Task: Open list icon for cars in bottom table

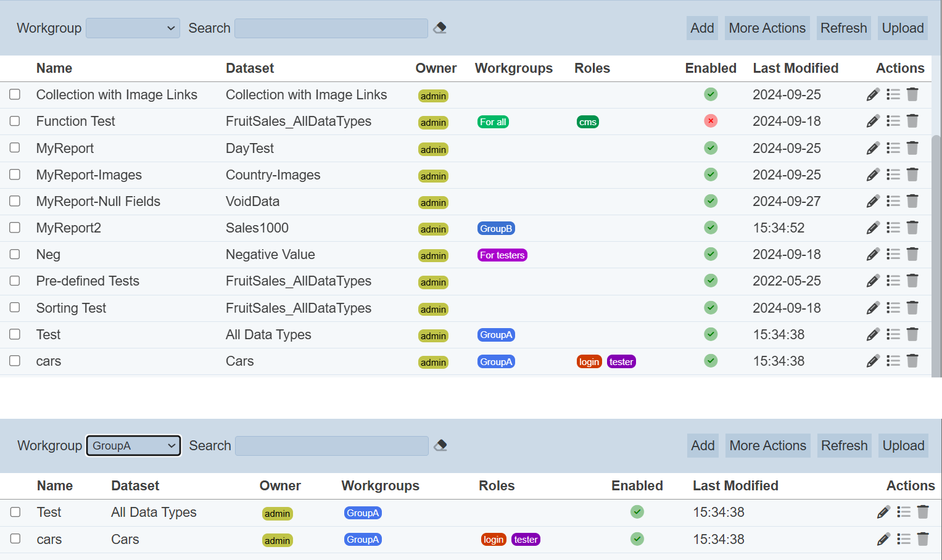Action: [903, 539]
